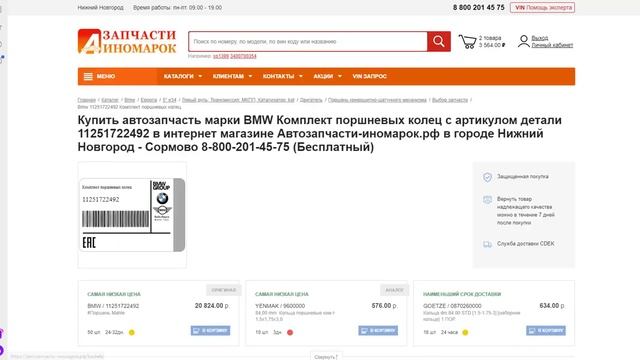Screen dimensions: 640x360
Task: Click the Нижний Новгород city selector
Action: click(100, 7)
